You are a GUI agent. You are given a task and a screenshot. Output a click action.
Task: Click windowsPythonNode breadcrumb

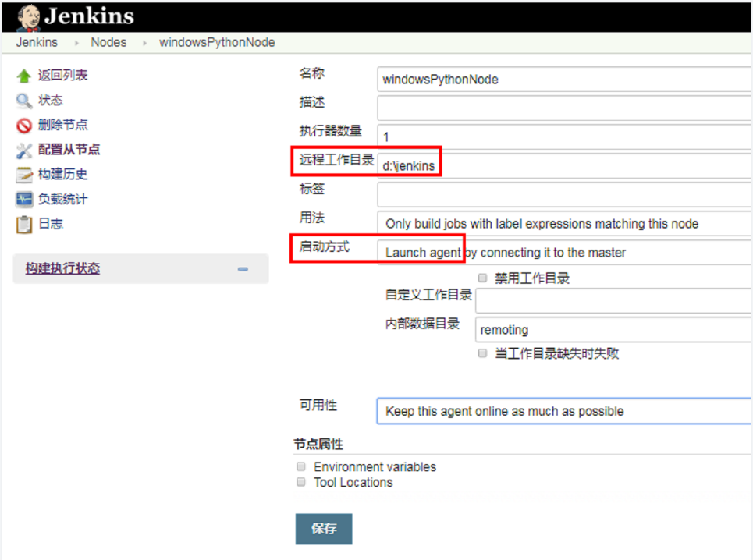pyautogui.click(x=217, y=42)
